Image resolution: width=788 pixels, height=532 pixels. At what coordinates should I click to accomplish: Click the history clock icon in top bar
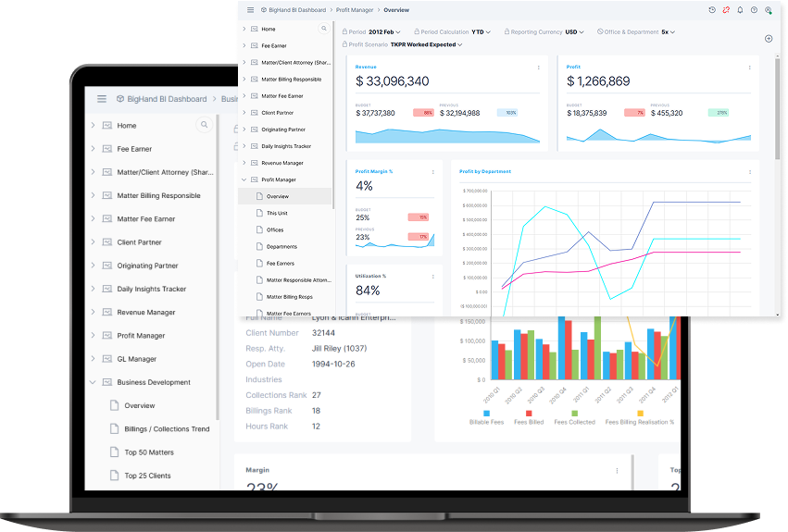(x=712, y=10)
